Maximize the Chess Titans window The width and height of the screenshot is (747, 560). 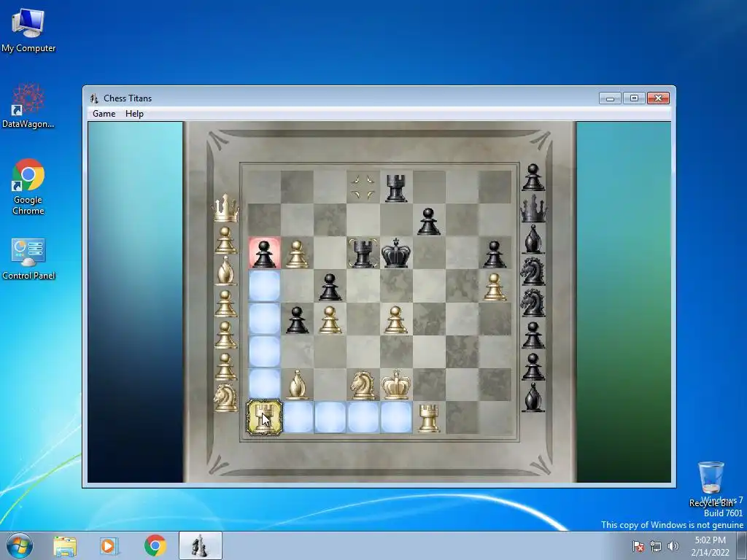[x=634, y=98]
